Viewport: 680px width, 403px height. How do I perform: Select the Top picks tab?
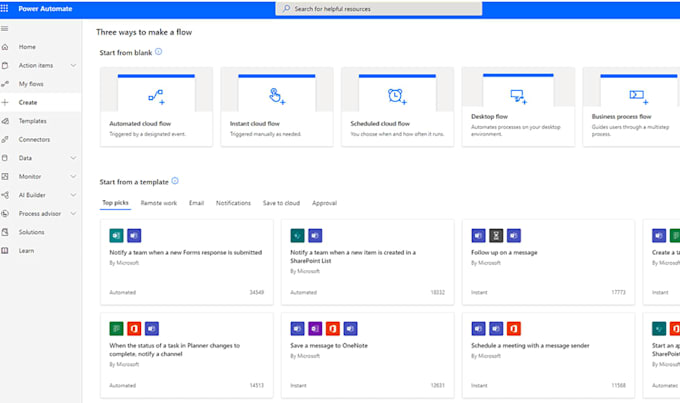point(115,203)
